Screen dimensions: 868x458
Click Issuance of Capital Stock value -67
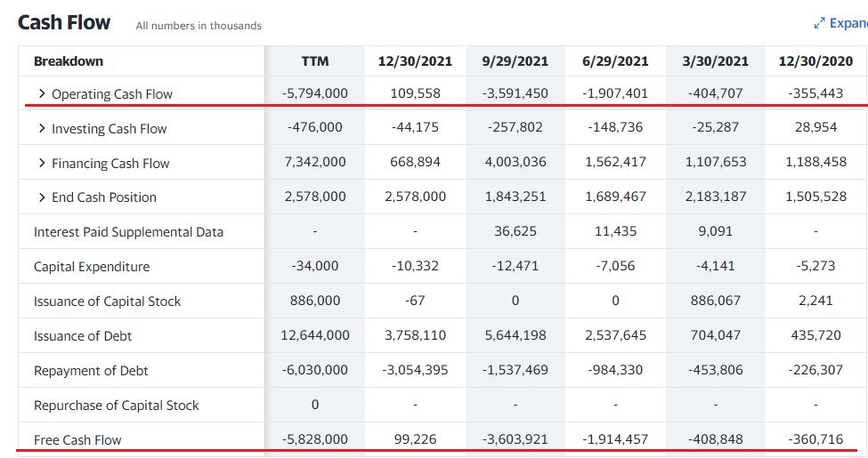coord(415,301)
